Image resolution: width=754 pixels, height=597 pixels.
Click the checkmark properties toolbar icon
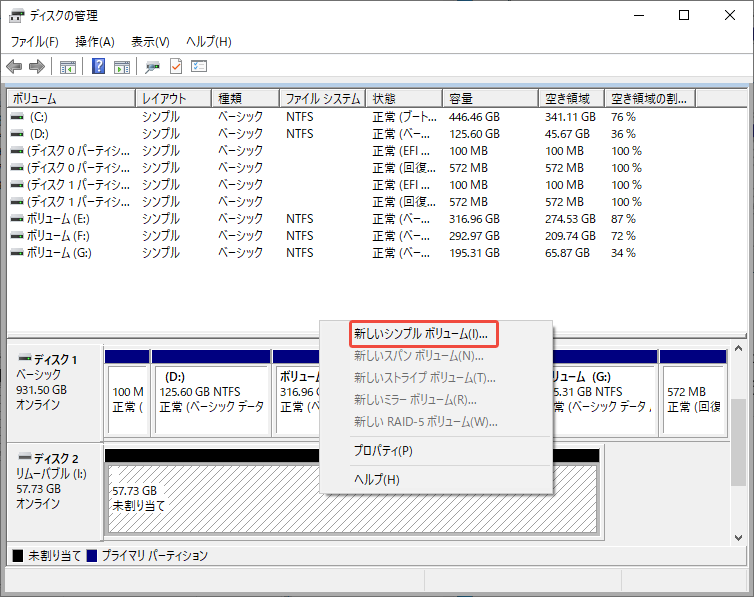pyautogui.click(x=176, y=66)
